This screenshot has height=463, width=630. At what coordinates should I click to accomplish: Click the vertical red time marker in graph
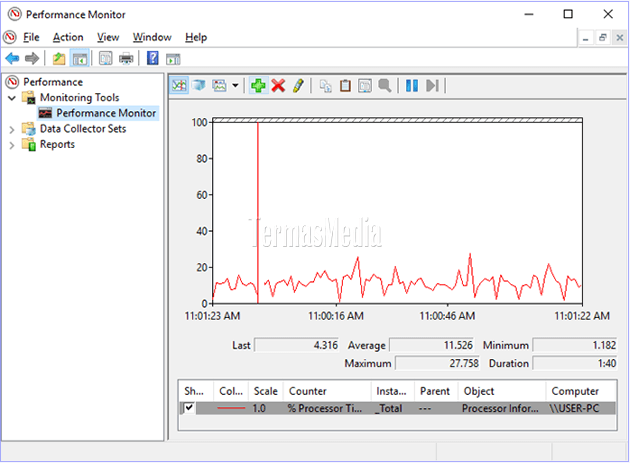tap(258, 213)
